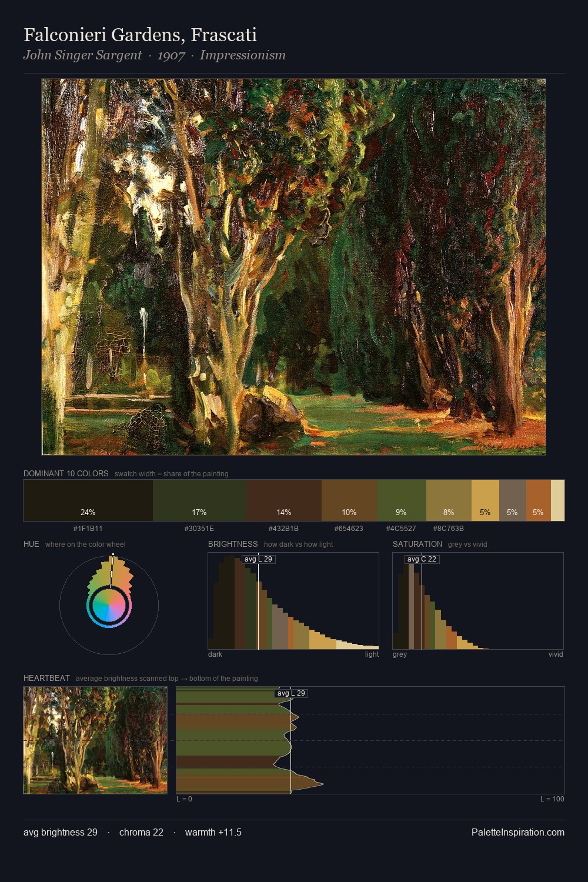Click the narrow cream swatch at palette end
The width and height of the screenshot is (588, 882).
click(557, 500)
